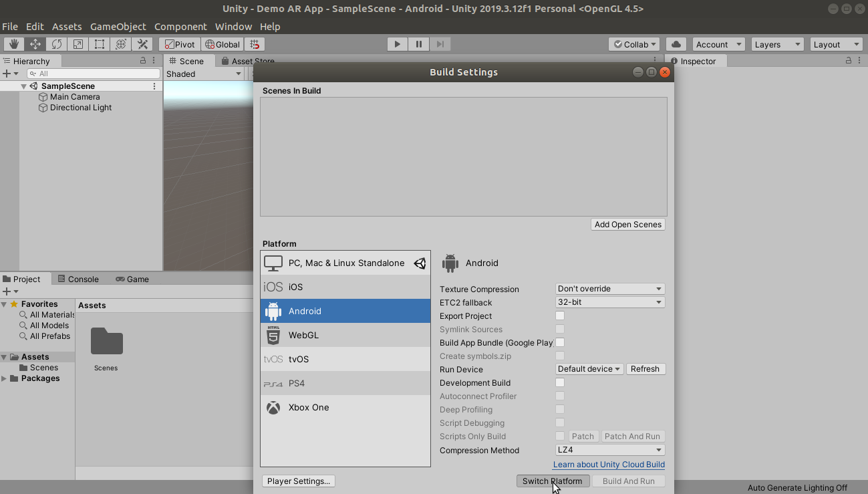Select PS4 platform
The height and width of the screenshot is (494, 868).
pos(345,383)
